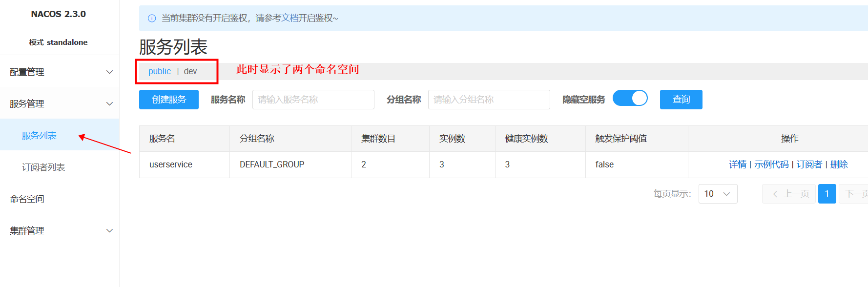
Task: Focus the 服务名称 input field
Action: (313, 100)
